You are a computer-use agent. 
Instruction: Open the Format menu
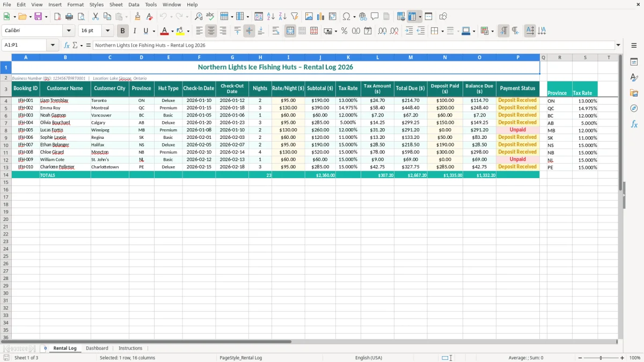pyautogui.click(x=75, y=4)
